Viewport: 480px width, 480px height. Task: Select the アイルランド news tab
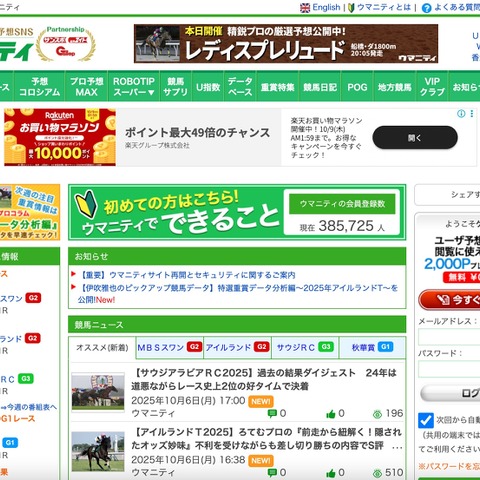tap(237, 347)
